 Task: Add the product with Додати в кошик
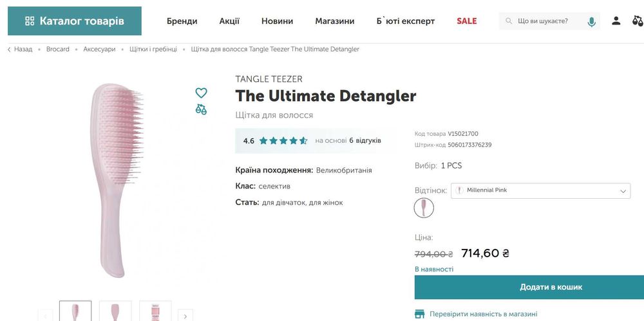pyautogui.click(x=529, y=287)
